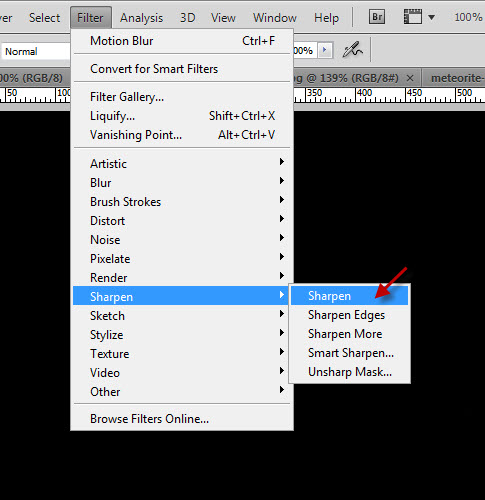Screen dimensions: 485x500
Task: Expand the Noise filter submenu
Action: (x=182, y=240)
